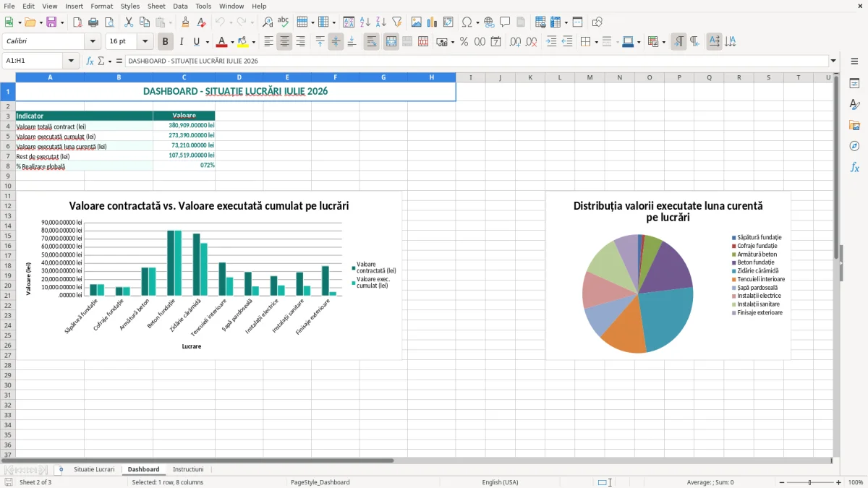Toggle Align Left
Screen dimensions: 868x488
coord(268,42)
